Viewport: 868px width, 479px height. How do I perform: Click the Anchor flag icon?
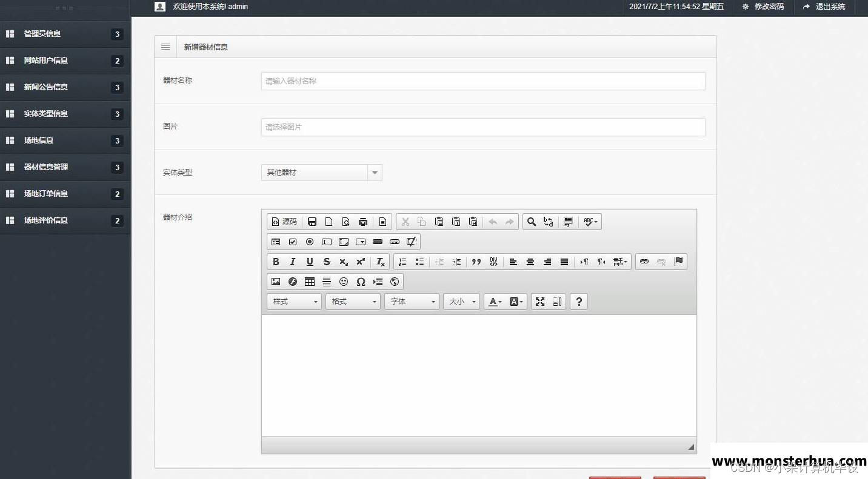(x=678, y=262)
